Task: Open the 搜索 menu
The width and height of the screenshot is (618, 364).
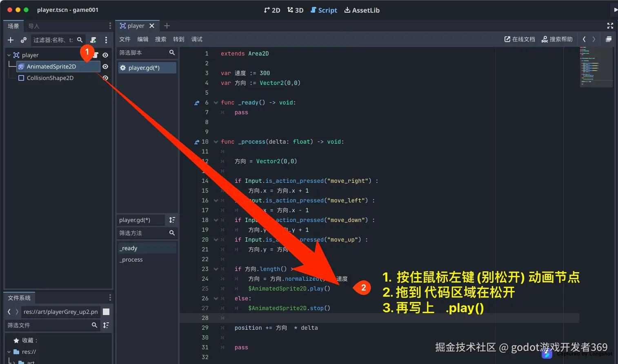Action: [161, 39]
